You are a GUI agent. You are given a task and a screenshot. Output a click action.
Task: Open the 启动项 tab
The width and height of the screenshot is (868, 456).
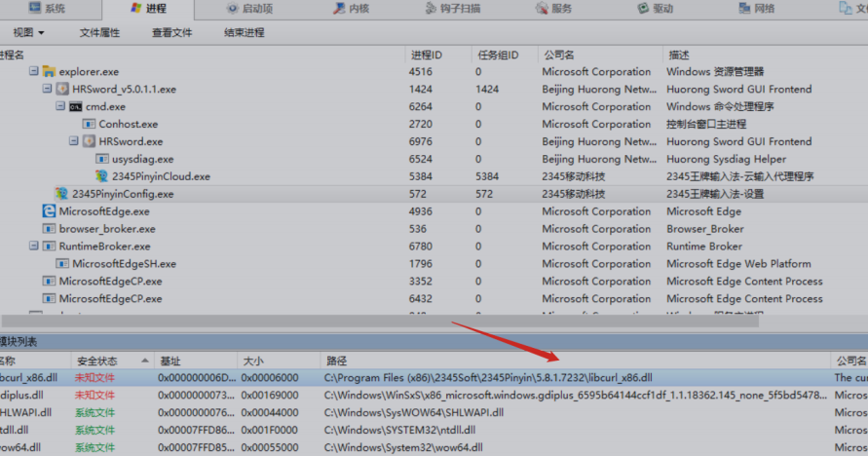point(249,9)
